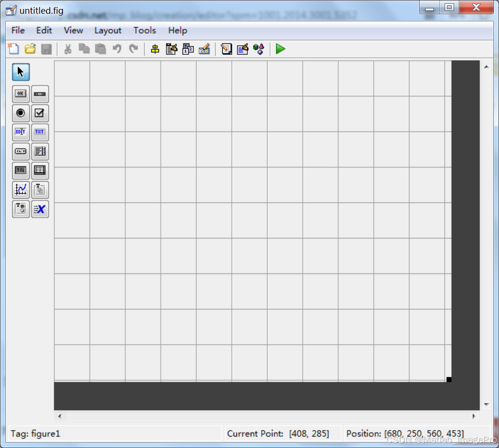
Task: Open the Tools menu
Action: [145, 31]
